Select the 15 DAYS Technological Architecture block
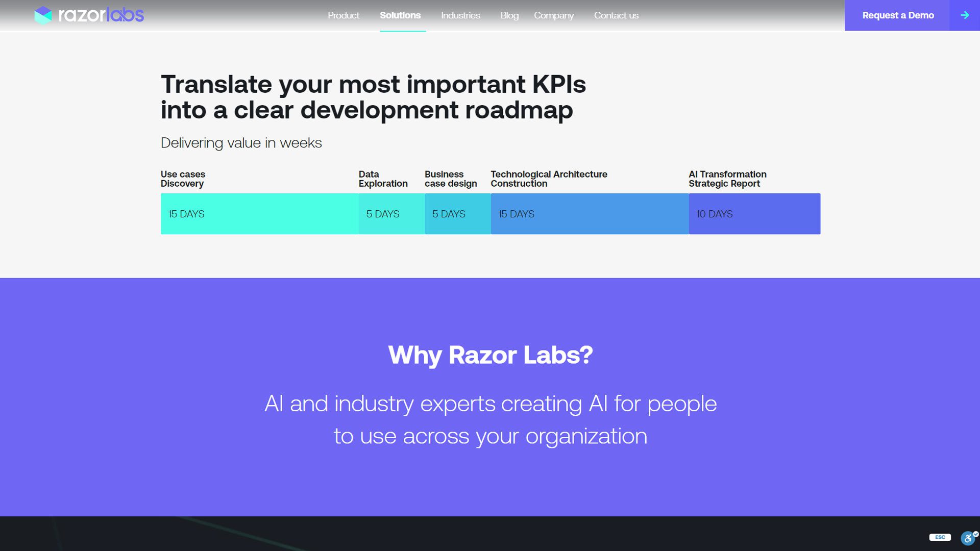 coord(590,214)
